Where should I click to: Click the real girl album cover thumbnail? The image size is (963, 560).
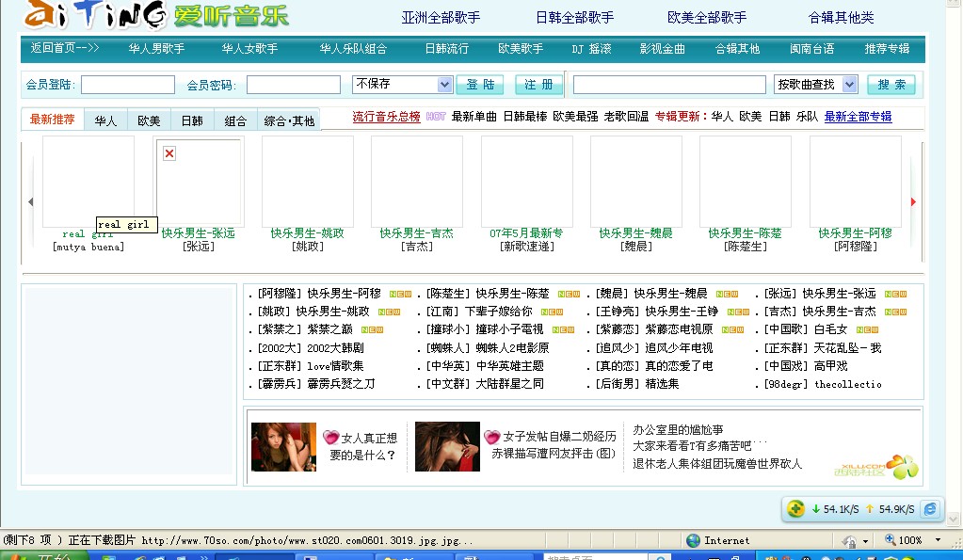[x=88, y=182]
